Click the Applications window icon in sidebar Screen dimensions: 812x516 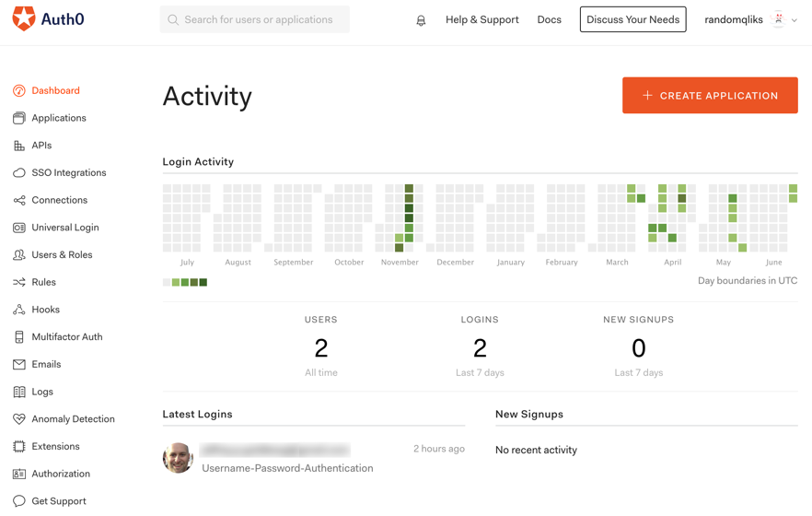point(19,118)
